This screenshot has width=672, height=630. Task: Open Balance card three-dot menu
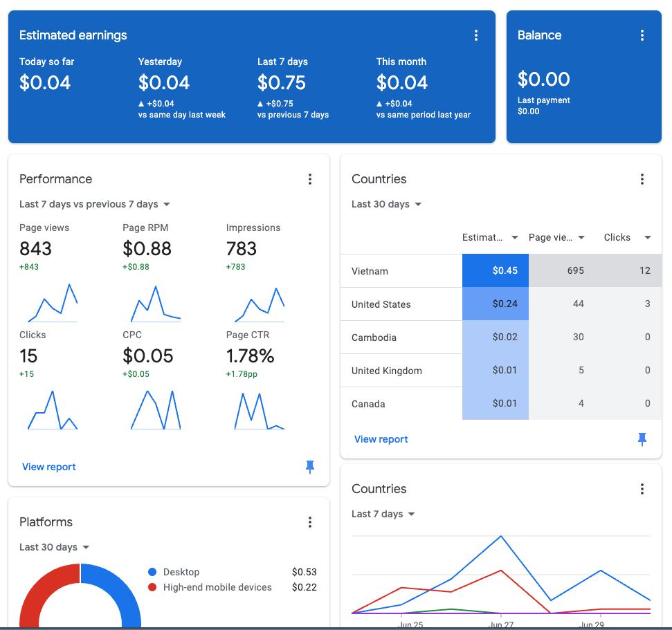pyautogui.click(x=642, y=35)
